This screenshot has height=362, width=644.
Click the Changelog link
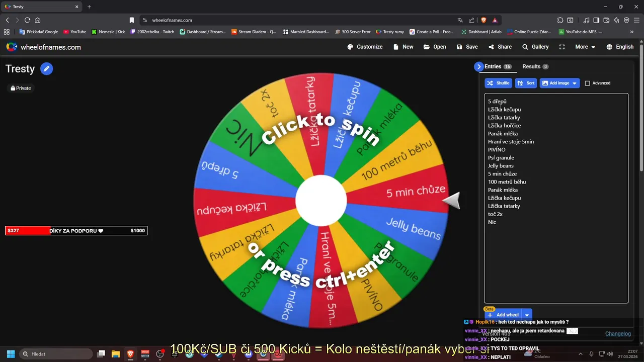tap(618, 333)
